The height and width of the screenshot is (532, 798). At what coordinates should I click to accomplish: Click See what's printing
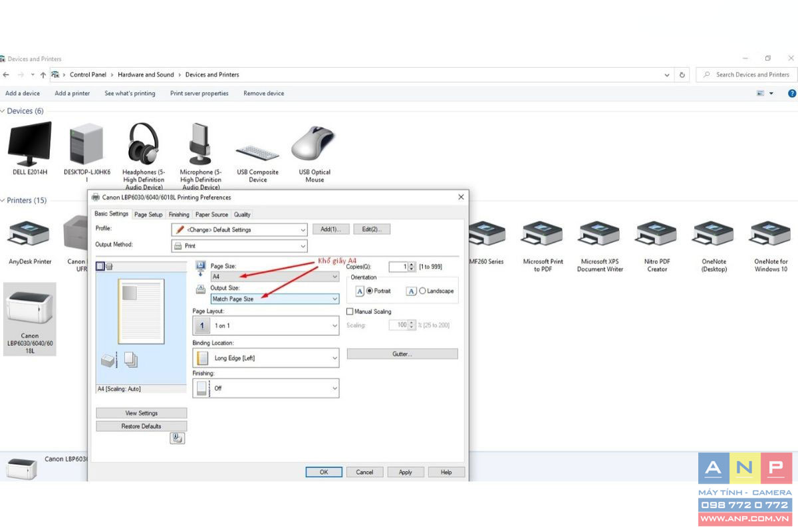(130, 94)
